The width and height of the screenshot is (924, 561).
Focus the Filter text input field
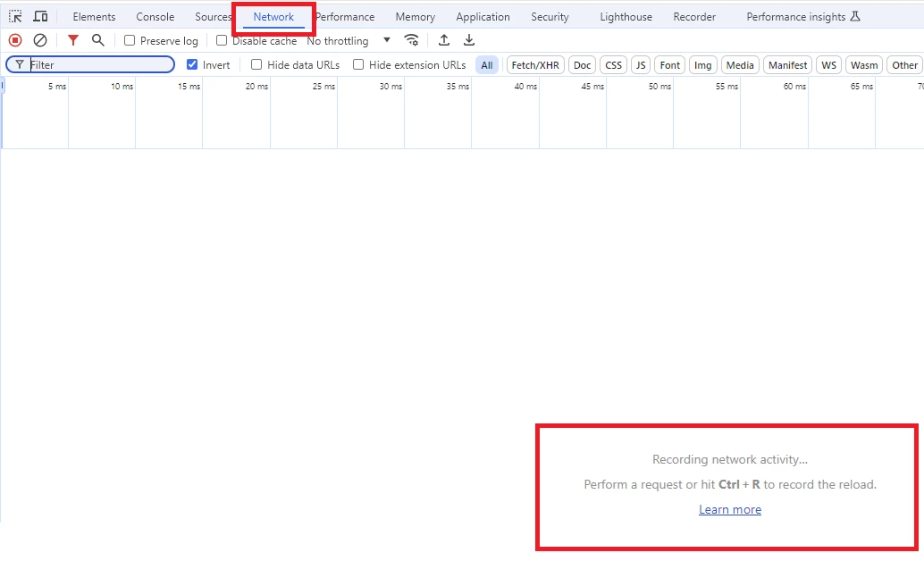click(x=90, y=65)
